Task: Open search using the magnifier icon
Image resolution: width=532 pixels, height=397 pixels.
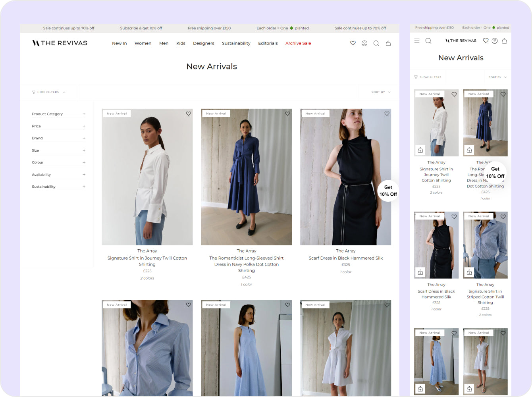Action: pyautogui.click(x=376, y=43)
